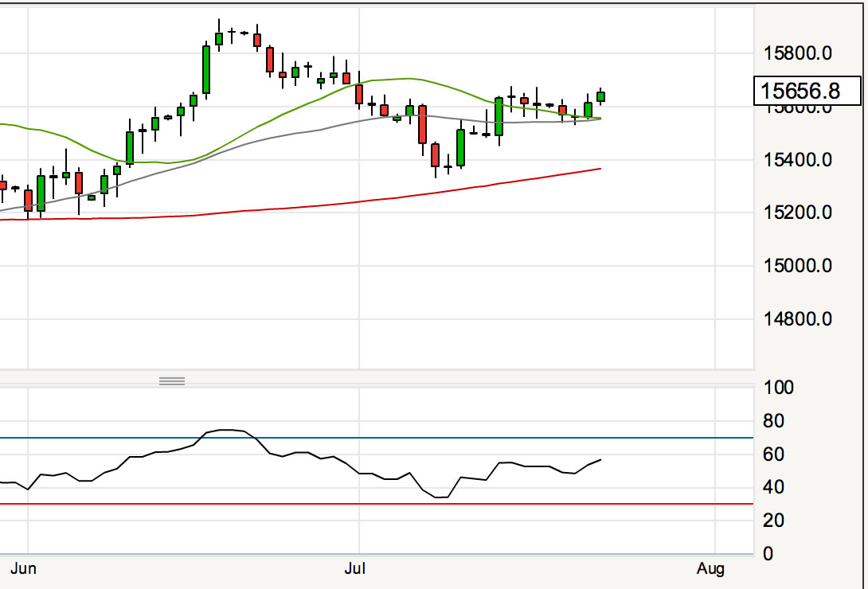Click the Jul label on the time axis
Screen dimensions: 868x589
click(354, 568)
